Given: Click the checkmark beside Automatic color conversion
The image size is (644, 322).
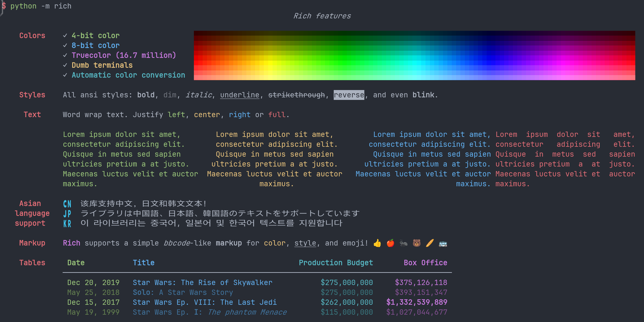Looking at the screenshot, I should [65, 75].
